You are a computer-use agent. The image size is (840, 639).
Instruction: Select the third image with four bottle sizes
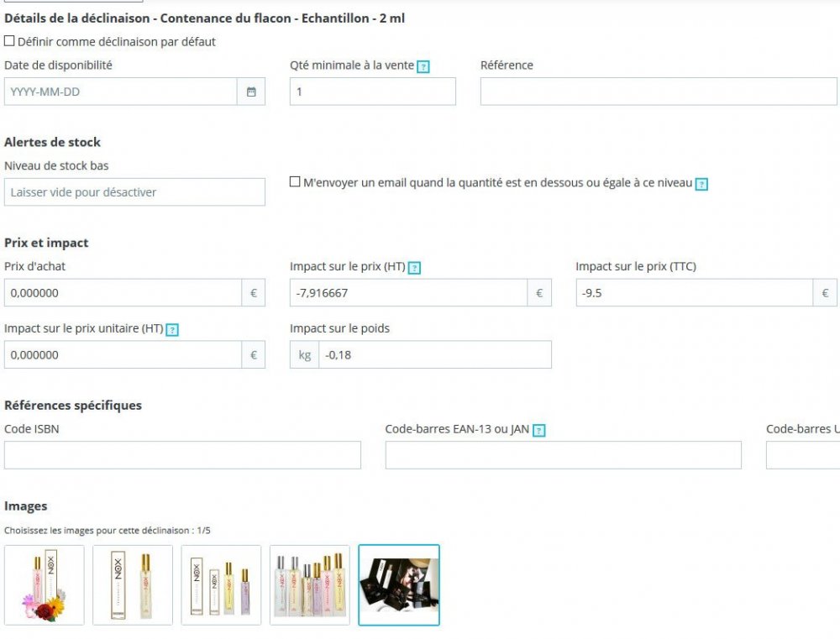coord(221,585)
